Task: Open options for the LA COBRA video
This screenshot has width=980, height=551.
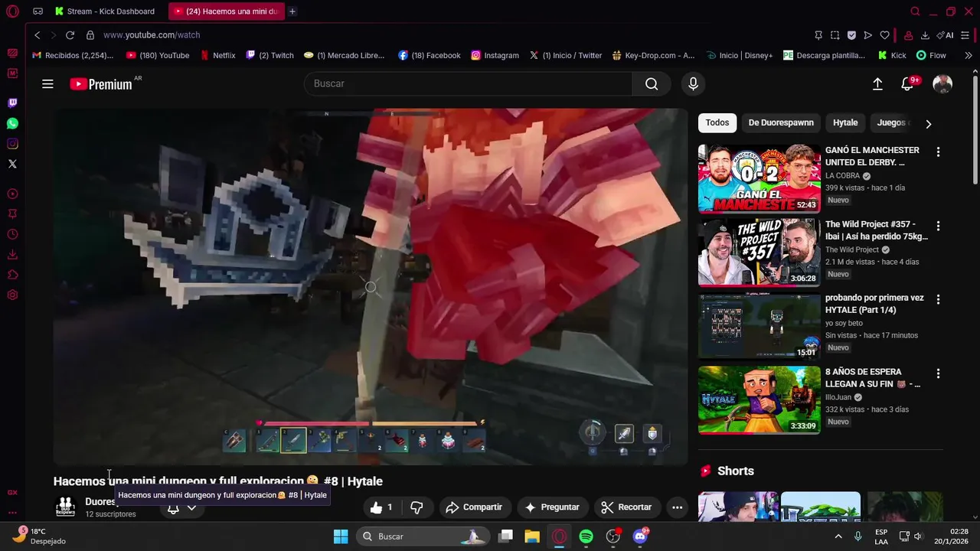Action: pos(938,152)
